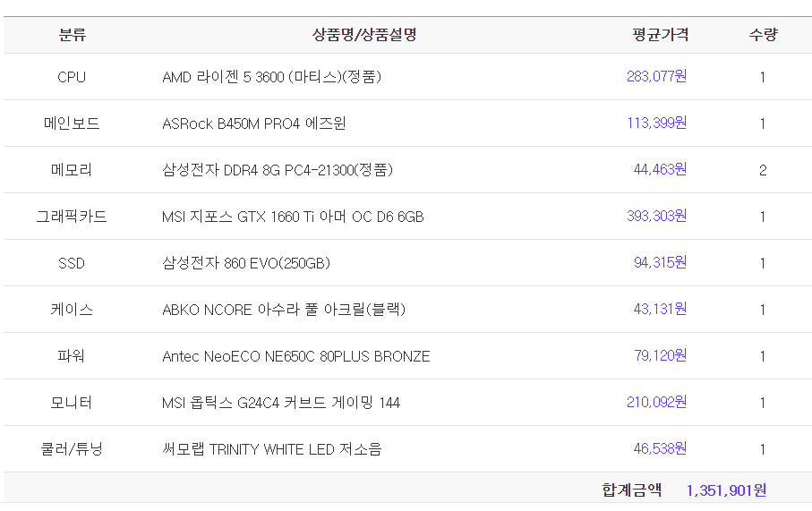The image size is (812, 511).
Task: Click the 합계금액 total 1,351,901원
Action: click(x=726, y=490)
